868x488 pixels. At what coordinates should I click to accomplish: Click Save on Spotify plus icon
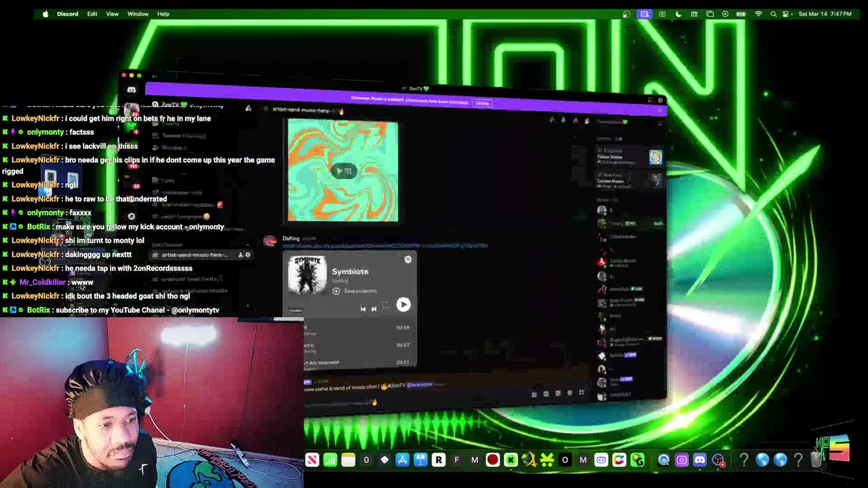pyautogui.click(x=336, y=291)
